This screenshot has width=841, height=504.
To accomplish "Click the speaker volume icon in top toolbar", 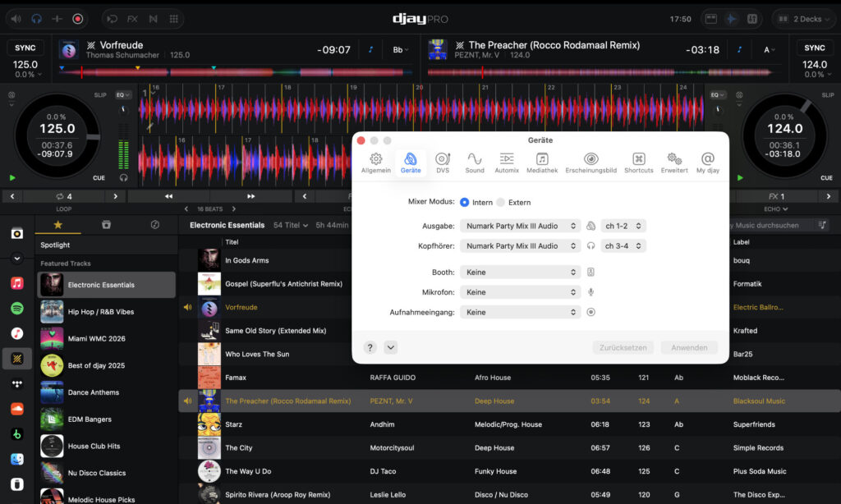I will (x=16, y=19).
